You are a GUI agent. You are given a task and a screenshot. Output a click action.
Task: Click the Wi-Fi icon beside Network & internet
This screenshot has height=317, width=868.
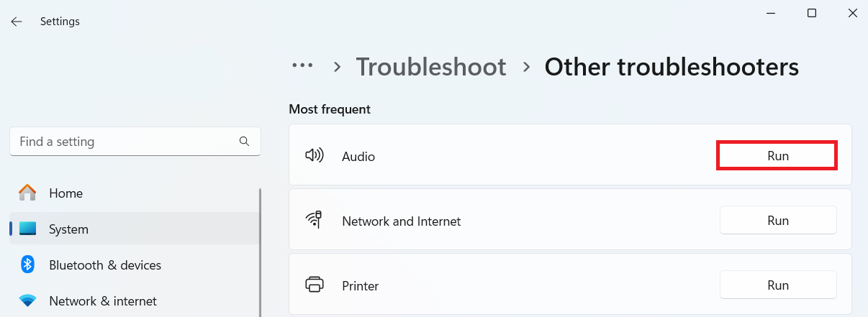pos(27,300)
